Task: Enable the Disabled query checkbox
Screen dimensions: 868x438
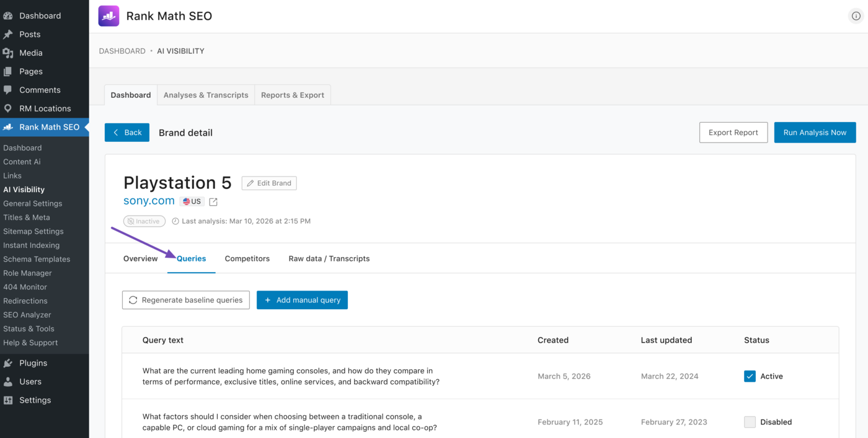Action: (x=750, y=422)
